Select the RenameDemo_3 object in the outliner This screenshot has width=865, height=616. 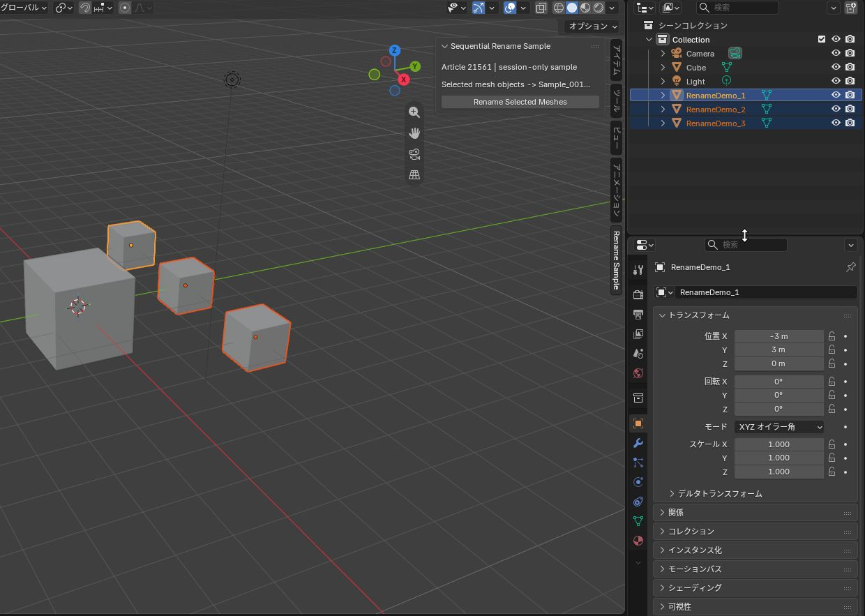tap(716, 123)
